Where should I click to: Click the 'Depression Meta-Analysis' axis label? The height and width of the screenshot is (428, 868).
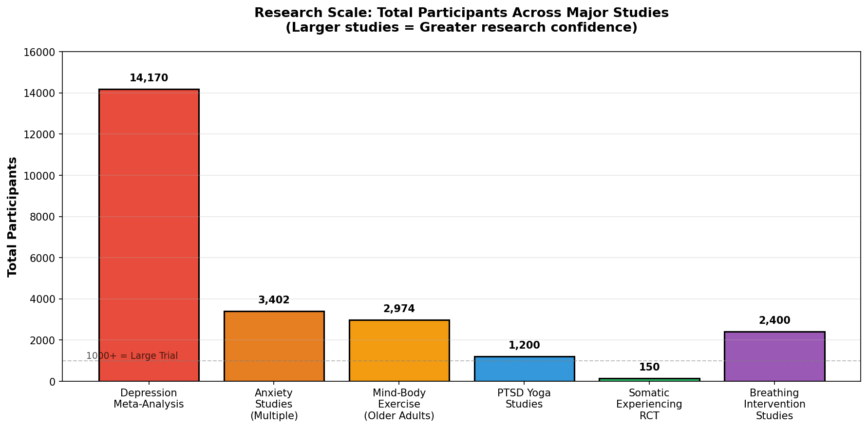pyautogui.click(x=149, y=398)
